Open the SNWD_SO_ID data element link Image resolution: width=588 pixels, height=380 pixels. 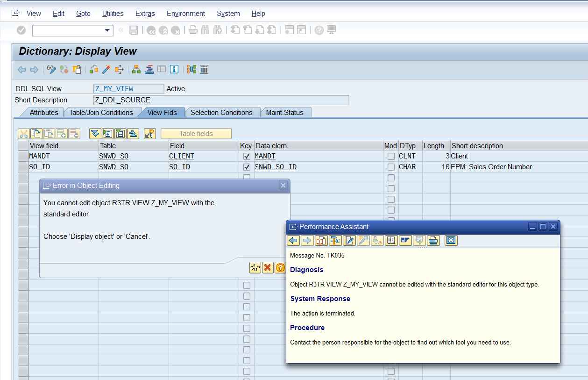[276, 167]
